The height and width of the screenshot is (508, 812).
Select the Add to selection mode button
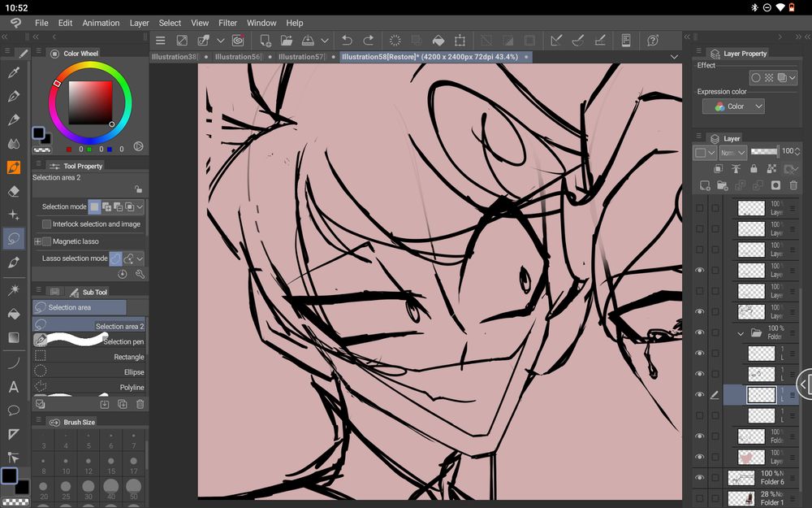coord(106,206)
